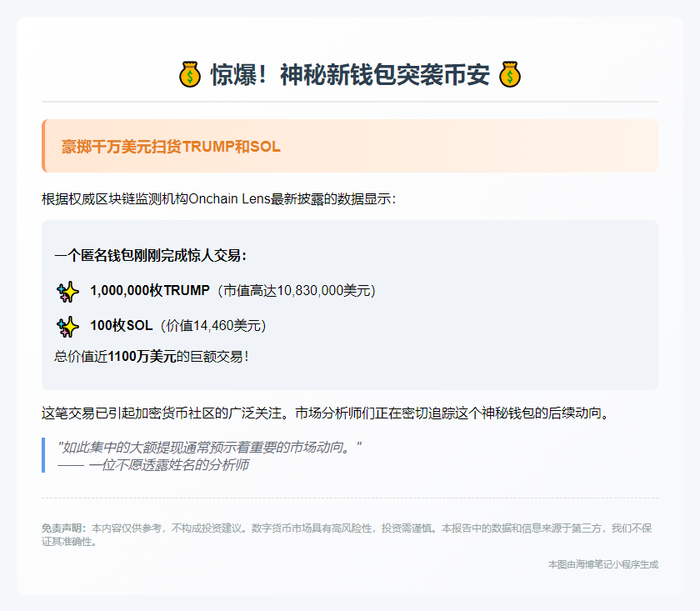700x611 pixels.
Task: Click the paragraph starting 这笔交易已引起加密货币社区
Action: point(326,413)
